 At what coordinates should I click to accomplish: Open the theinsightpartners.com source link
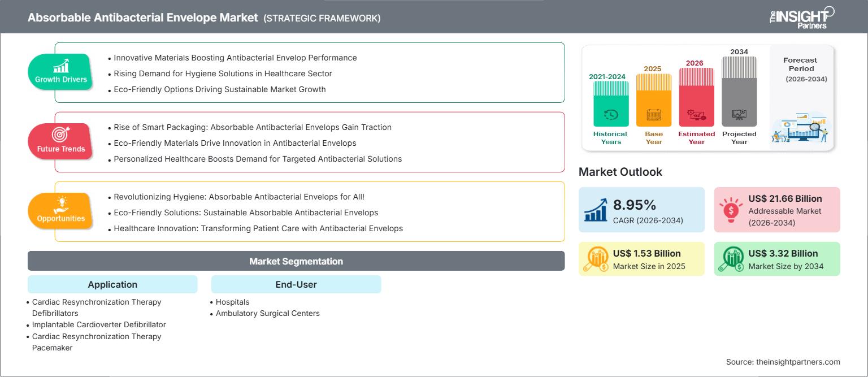coord(798,362)
